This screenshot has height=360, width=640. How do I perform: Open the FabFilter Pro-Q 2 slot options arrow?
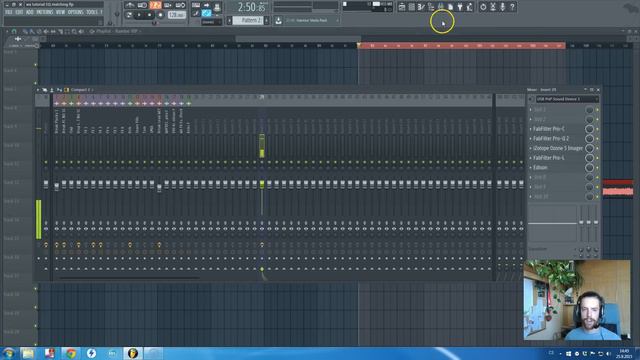(531, 139)
